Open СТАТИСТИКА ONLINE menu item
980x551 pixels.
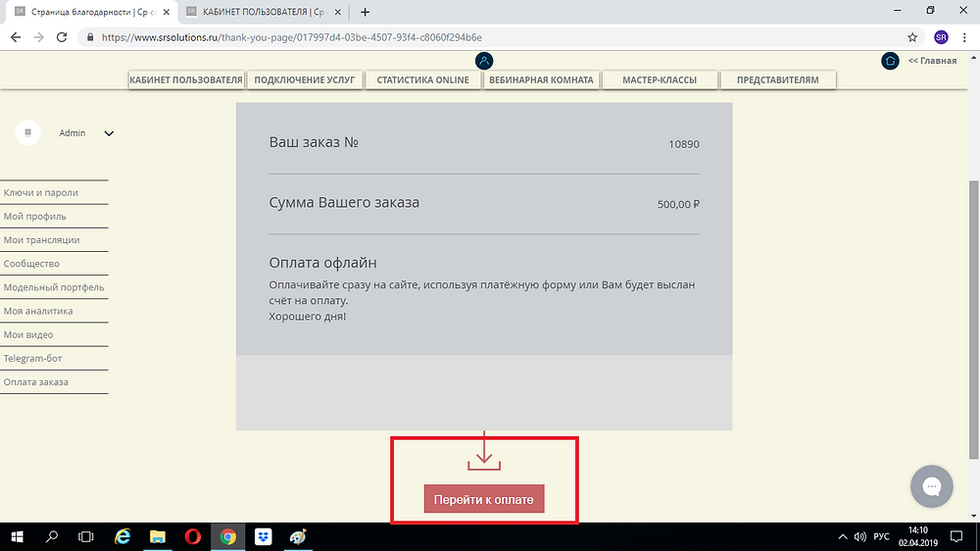[422, 79]
